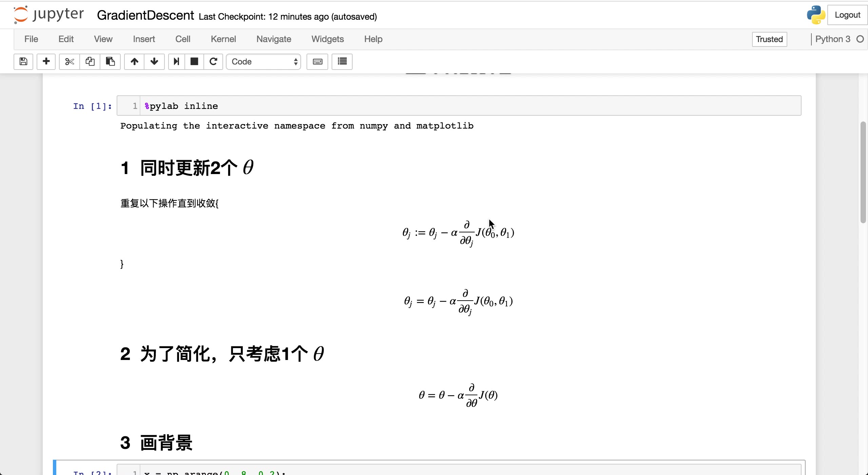Open the Help menu
Screen dimensions: 868x475
coord(373,39)
